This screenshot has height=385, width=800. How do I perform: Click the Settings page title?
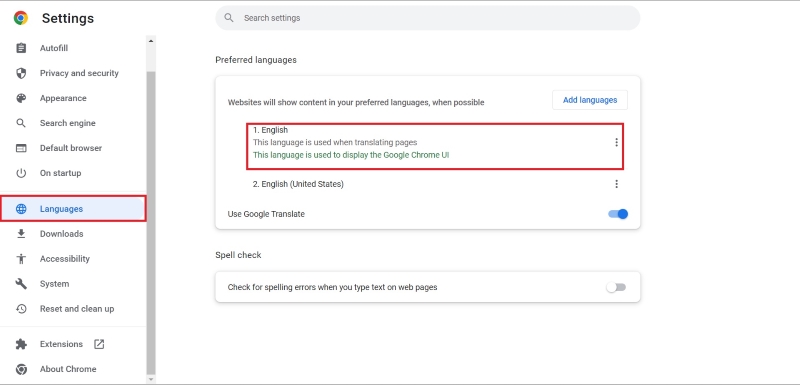(68, 18)
